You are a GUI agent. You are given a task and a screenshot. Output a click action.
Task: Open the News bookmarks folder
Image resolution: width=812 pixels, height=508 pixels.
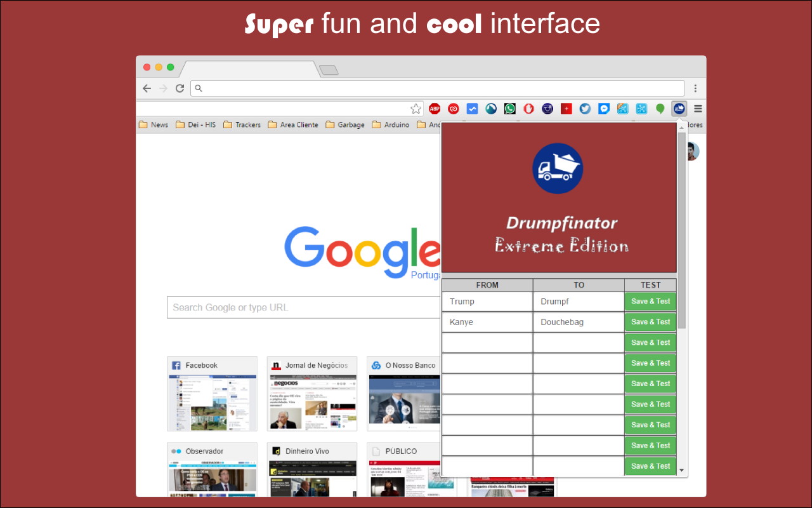(154, 125)
